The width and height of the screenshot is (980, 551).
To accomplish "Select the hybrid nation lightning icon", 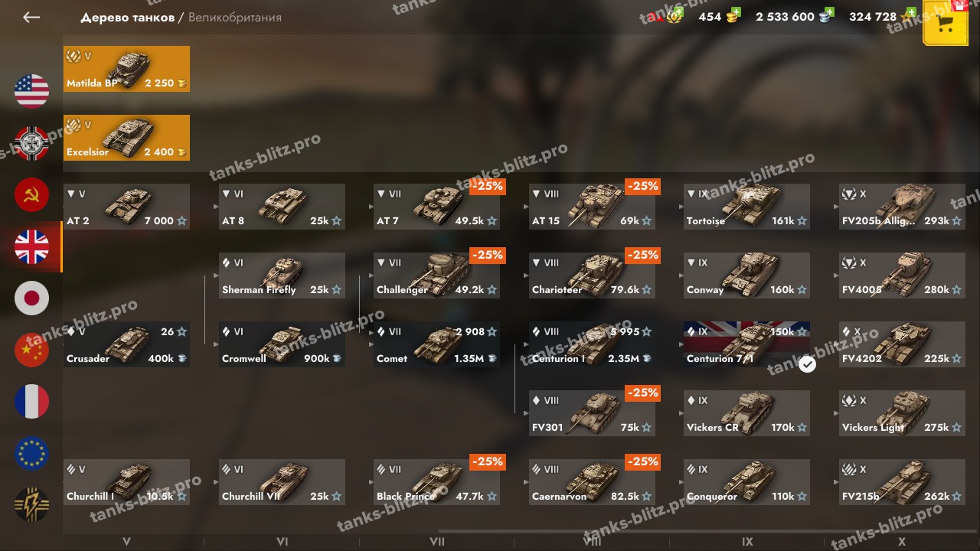I will [x=31, y=505].
